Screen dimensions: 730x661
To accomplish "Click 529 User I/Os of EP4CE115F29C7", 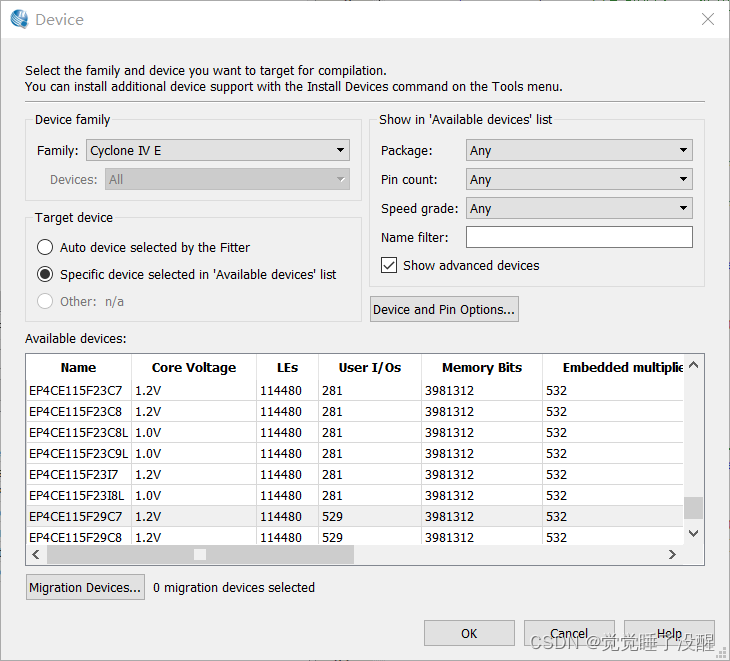I will [332, 516].
